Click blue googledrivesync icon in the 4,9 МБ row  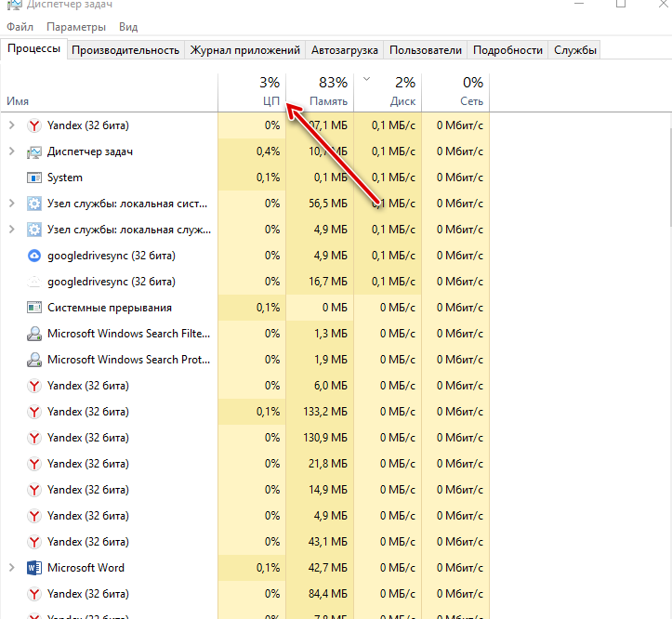coord(34,256)
